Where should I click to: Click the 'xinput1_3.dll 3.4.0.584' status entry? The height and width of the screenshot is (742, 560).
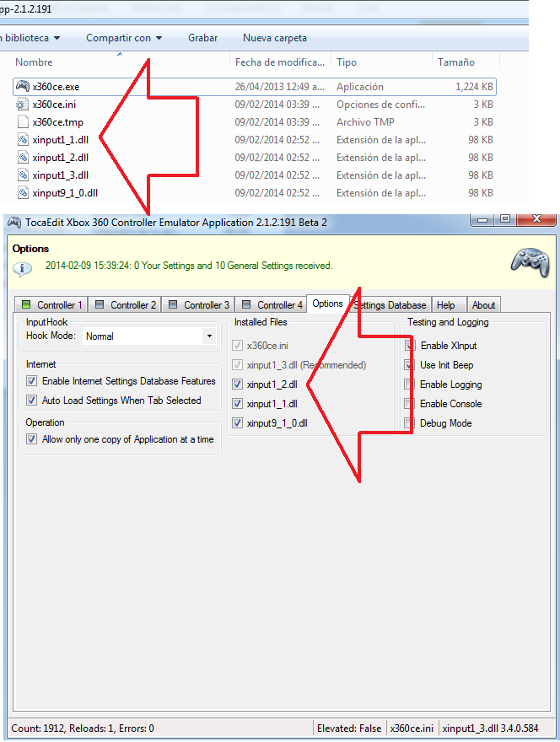click(x=490, y=729)
